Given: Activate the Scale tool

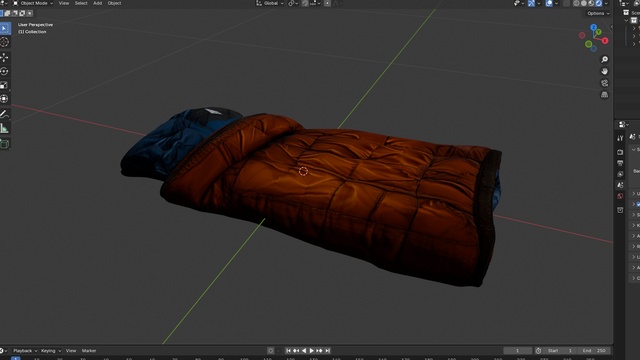Looking at the screenshot, I should click(x=4, y=85).
